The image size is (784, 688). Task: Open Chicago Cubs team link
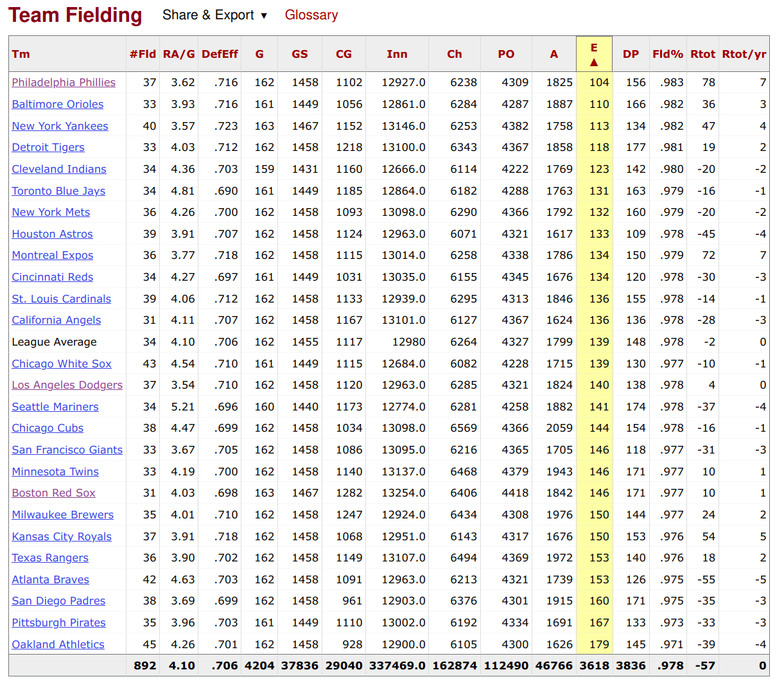[48, 428]
